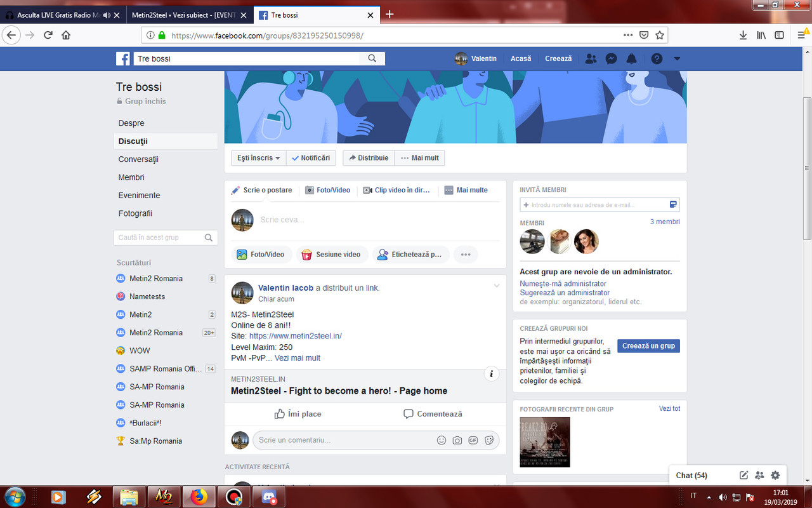
Task: Open Messenger icon in top bar
Action: 611,58
